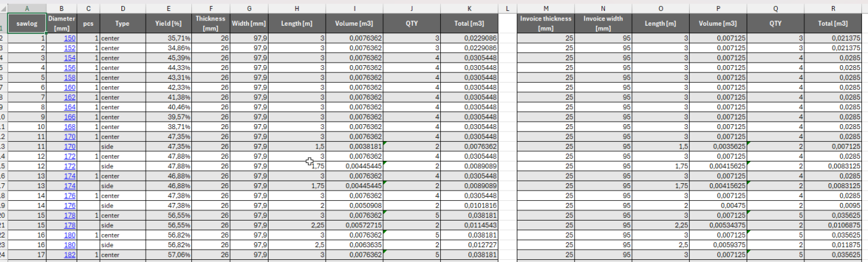Select column A header
The image size is (868, 262).
(27, 8)
